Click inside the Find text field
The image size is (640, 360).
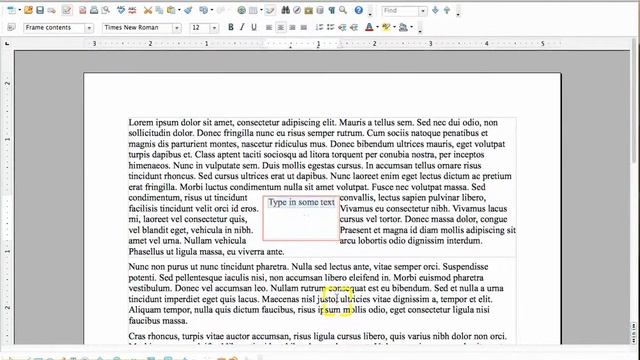click(400, 11)
